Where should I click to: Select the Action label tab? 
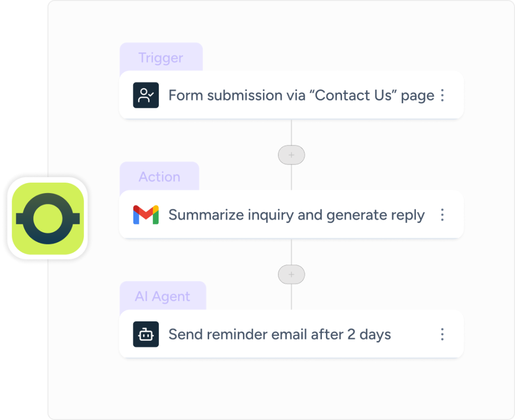point(159,177)
